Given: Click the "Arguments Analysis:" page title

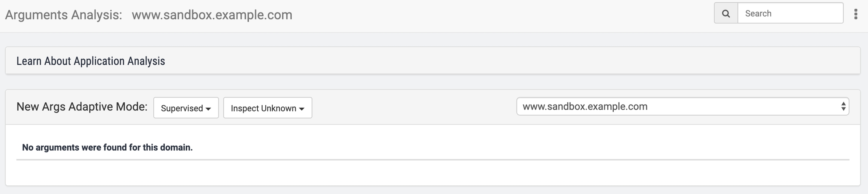Looking at the screenshot, I should [64, 15].
